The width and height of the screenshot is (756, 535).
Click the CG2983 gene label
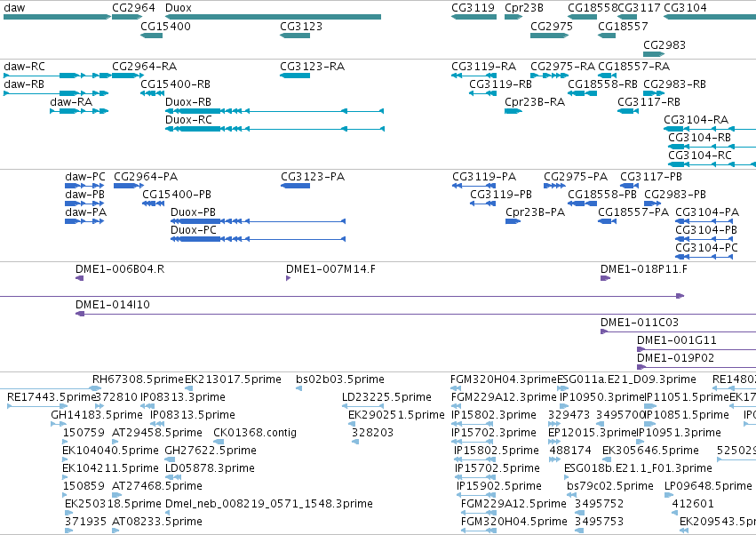coord(664,45)
